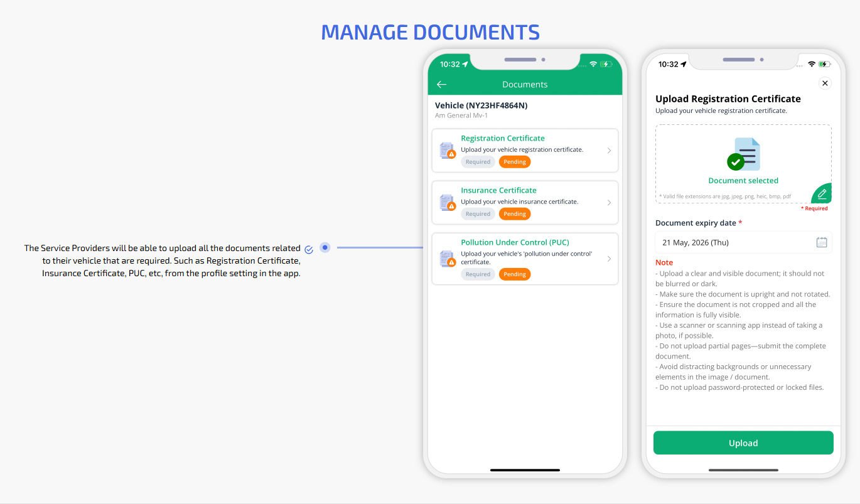Click the document expiry date field

[734, 242]
